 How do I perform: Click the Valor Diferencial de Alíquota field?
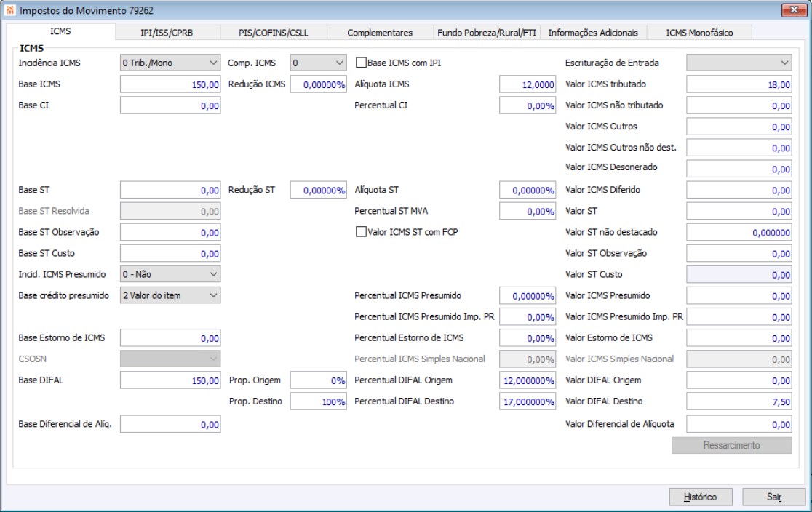(739, 425)
